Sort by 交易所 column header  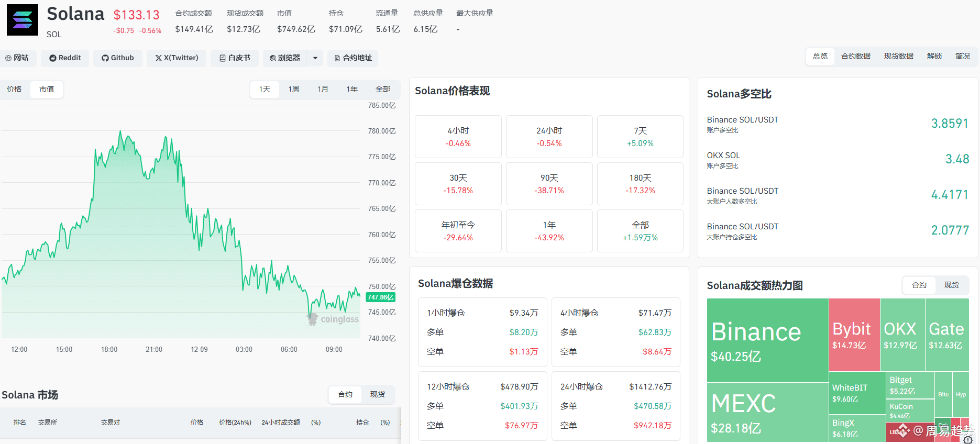click(x=48, y=423)
